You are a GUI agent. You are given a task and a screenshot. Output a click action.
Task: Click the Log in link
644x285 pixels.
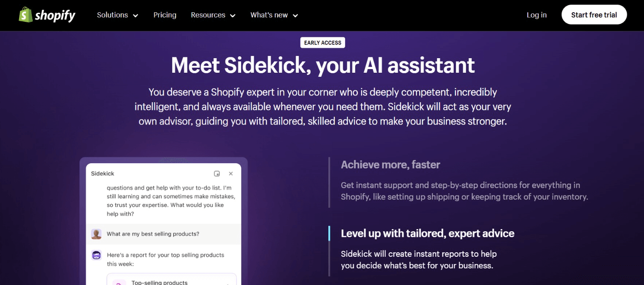(536, 15)
